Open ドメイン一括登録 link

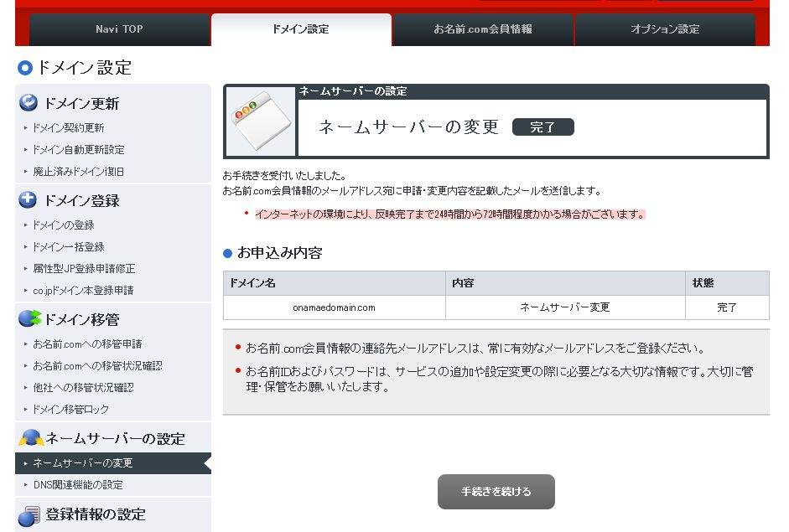click(x=69, y=247)
